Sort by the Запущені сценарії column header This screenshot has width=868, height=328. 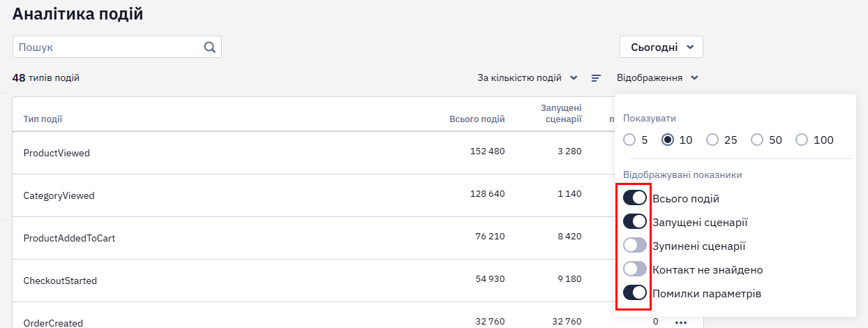point(561,114)
